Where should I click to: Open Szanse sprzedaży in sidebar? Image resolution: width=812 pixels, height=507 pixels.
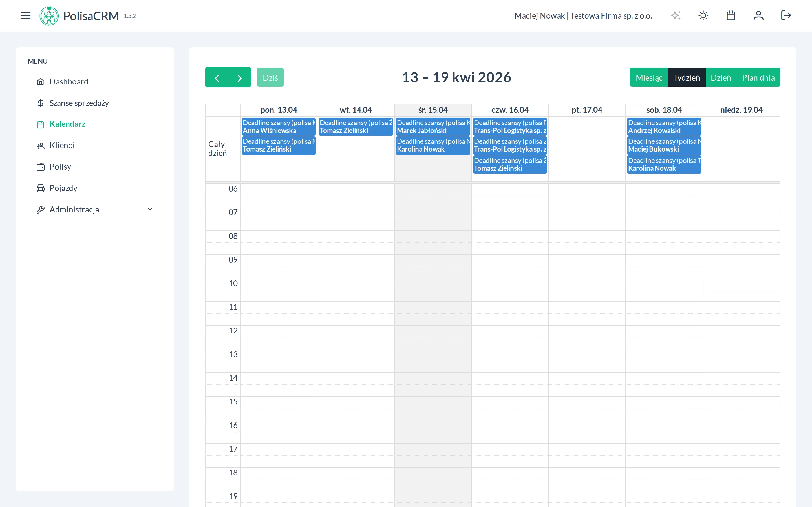[x=79, y=103]
